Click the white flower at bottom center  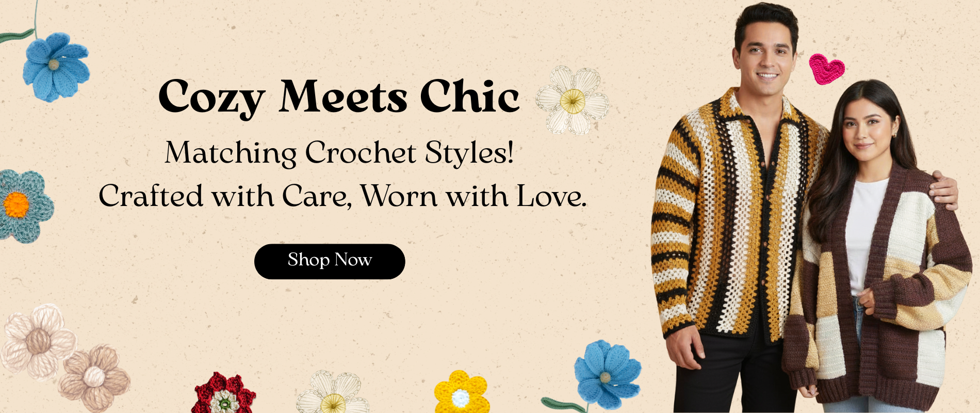coord(333,393)
